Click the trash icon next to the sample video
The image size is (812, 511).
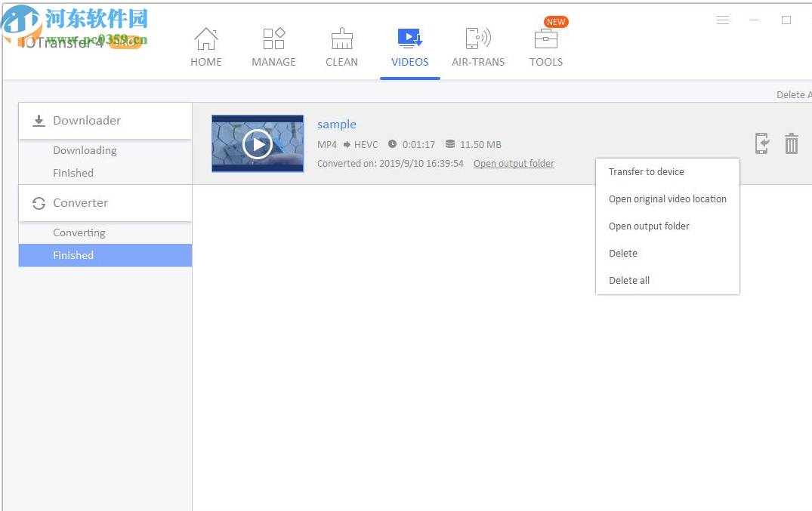[791, 143]
